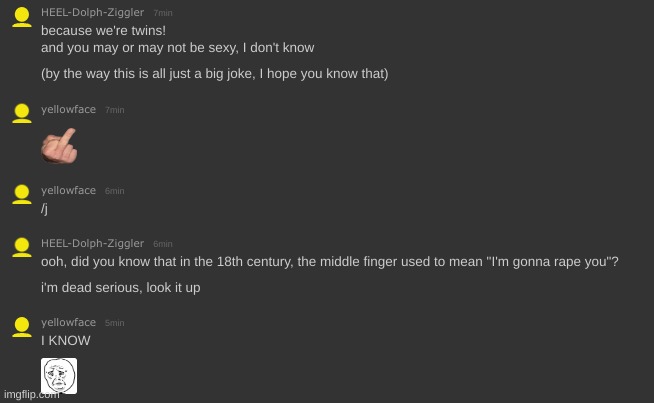The image size is (654, 403).
Task: Click the 'I KNOW' comment text
Action: 65,340
